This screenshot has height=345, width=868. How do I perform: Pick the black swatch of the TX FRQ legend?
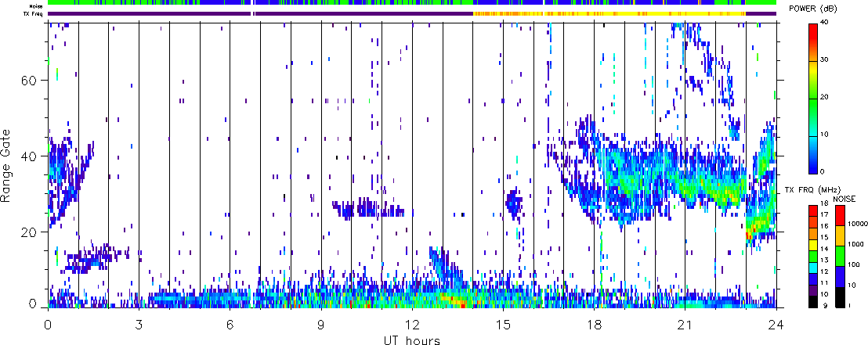click(x=812, y=302)
